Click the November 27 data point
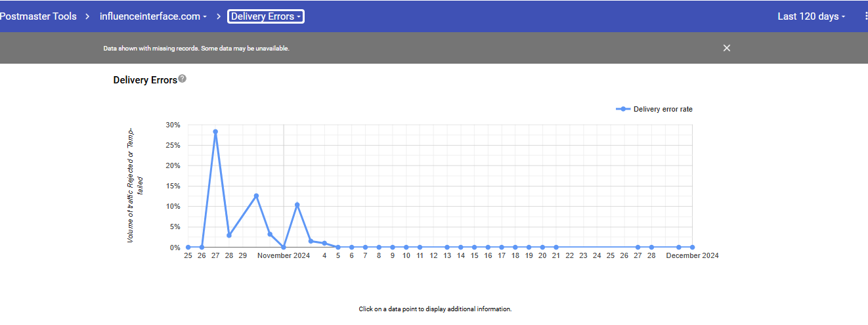 (x=638, y=248)
